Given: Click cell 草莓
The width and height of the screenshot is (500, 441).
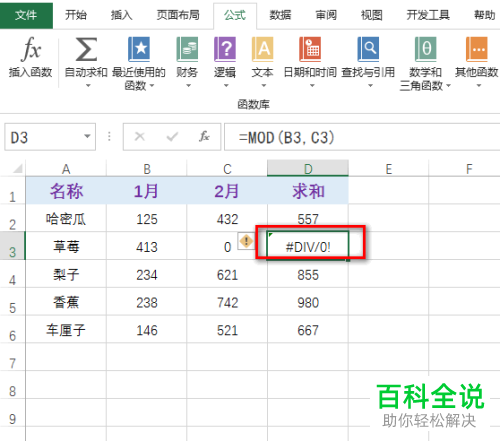Looking at the screenshot, I should pyautogui.click(x=66, y=246).
